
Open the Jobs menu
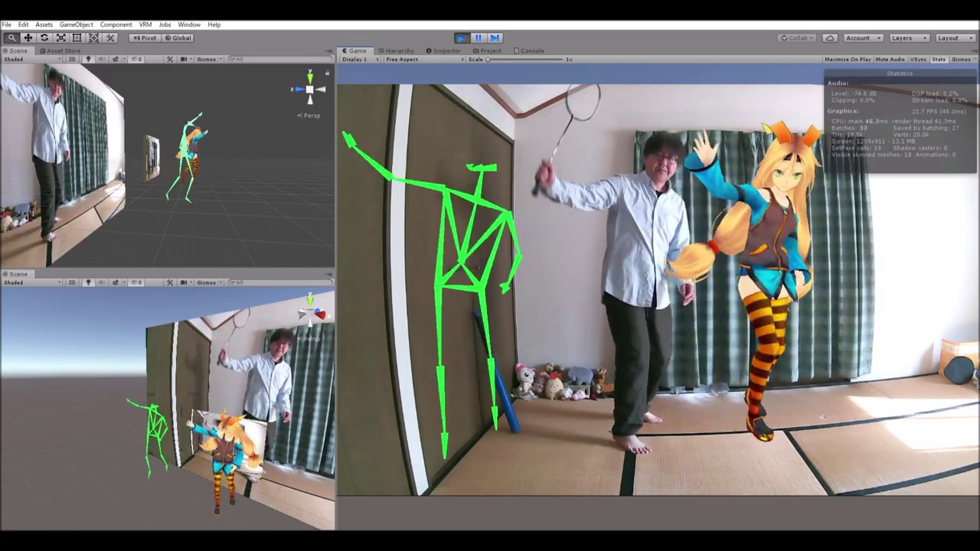(165, 24)
